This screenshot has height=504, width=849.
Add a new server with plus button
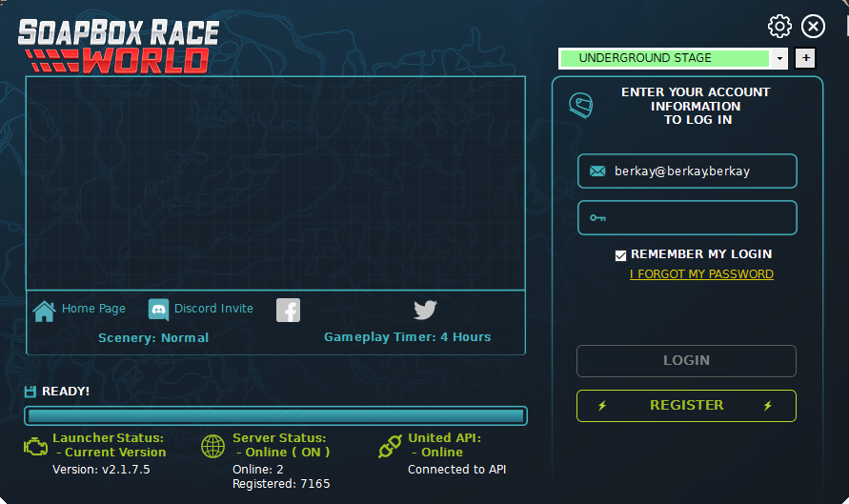(806, 58)
